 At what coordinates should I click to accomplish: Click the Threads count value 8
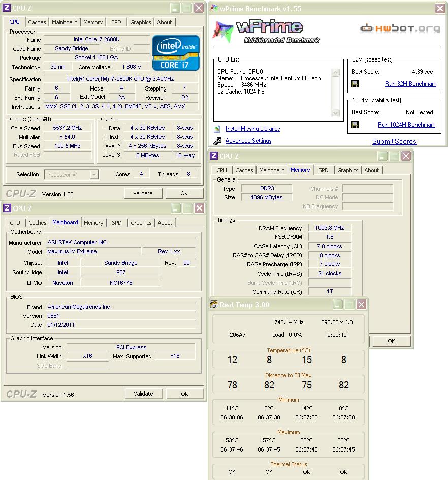pyautogui.click(x=188, y=174)
